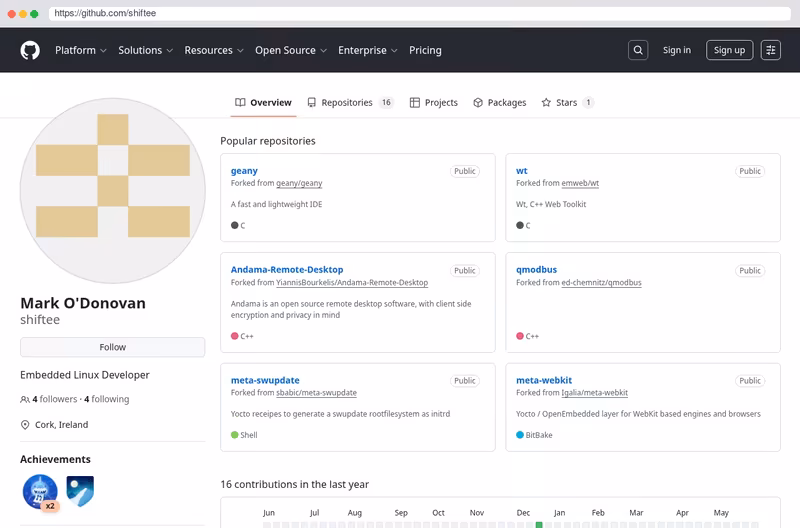View the 4 following list
Viewport: 800px width, 528px height.
click(107, 399)
